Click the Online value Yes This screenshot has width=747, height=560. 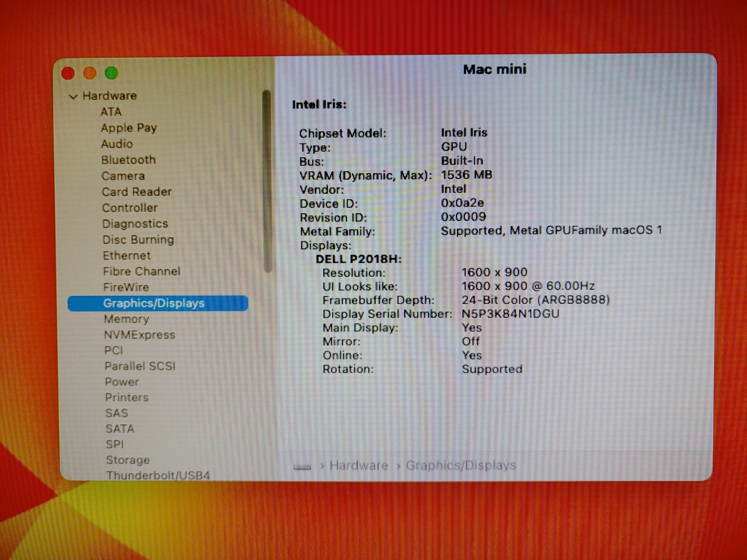click(472, 355)
